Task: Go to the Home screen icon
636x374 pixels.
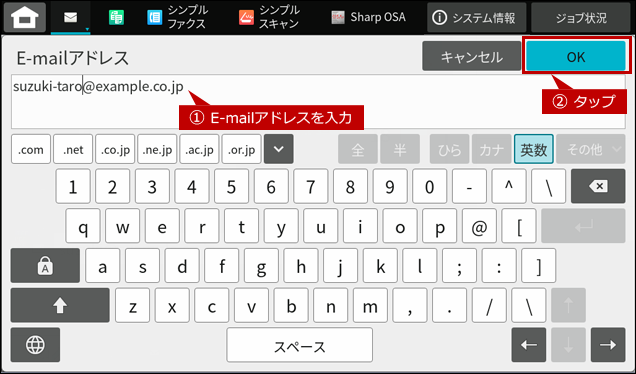Action: [x=25, y=17]
